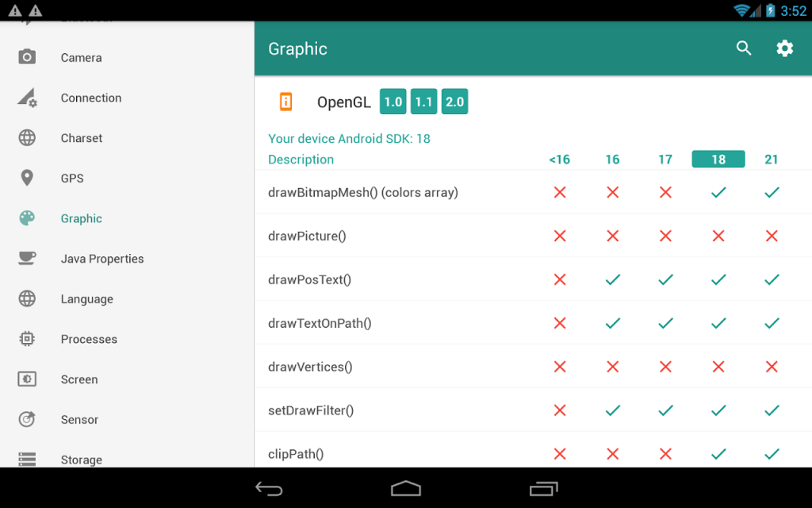Open the Camera section icon

tap(27, 57)
